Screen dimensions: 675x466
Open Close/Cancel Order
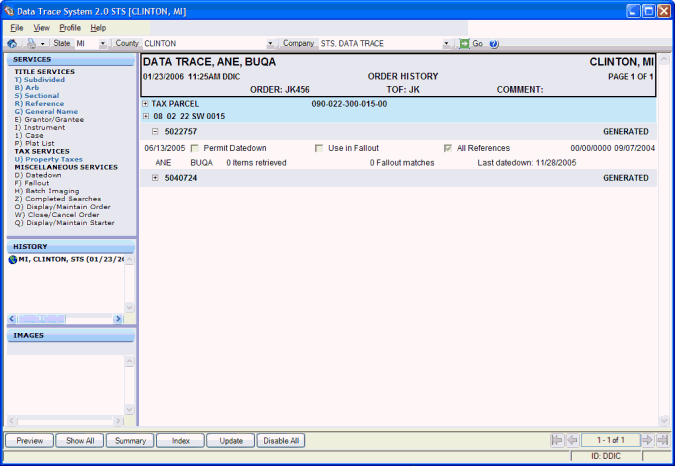pyautogui.click(x=57, y=215)
